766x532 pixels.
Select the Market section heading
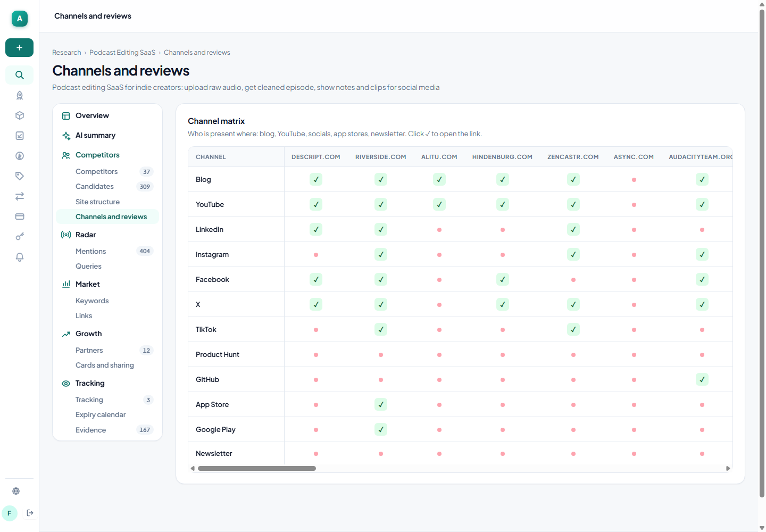[107, 284]
